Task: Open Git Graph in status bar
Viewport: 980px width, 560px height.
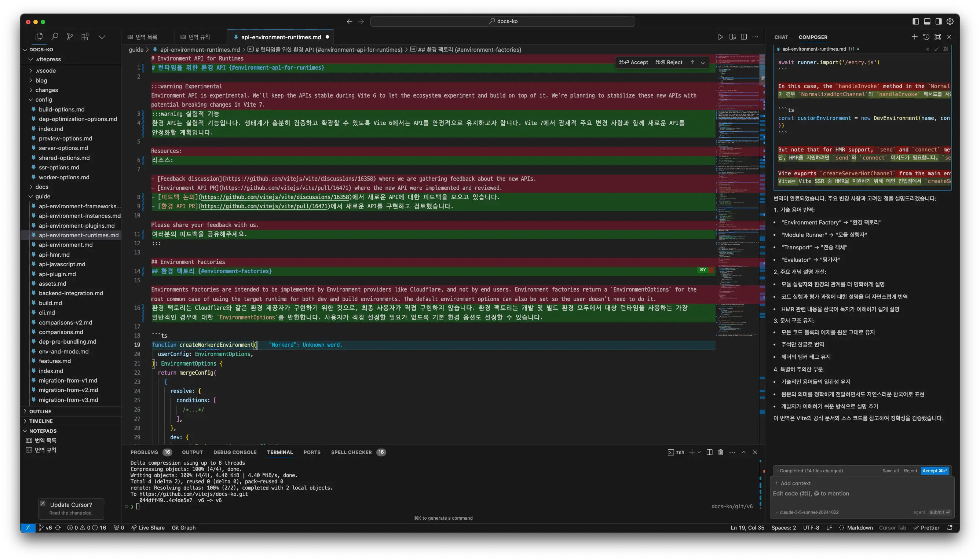Action: tap(183, 528)
